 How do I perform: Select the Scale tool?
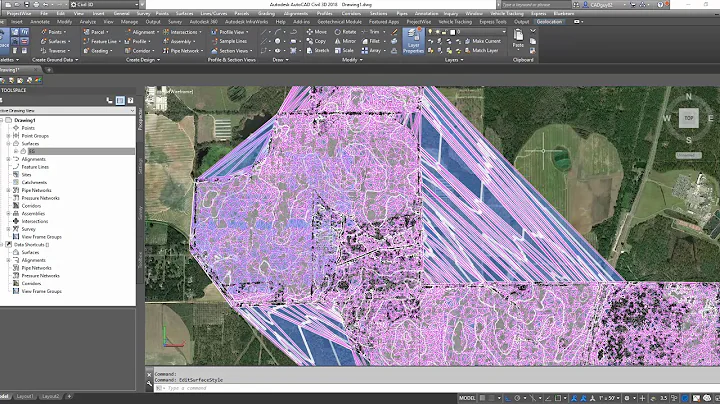tap(344, 50)
